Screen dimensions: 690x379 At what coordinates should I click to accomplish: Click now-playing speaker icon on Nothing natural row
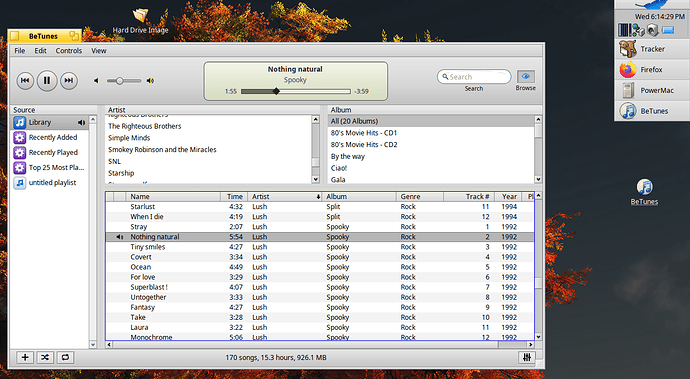click(120, 237)
